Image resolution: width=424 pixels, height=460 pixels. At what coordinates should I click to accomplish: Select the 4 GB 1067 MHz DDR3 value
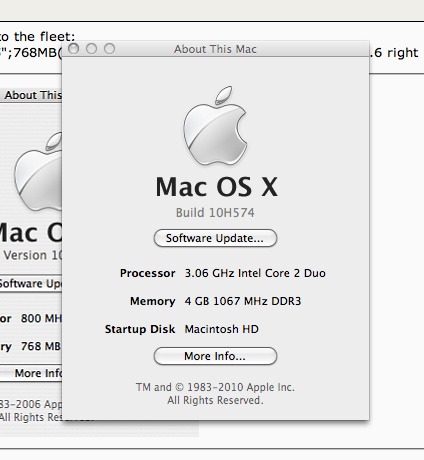[x=243, y=301]
